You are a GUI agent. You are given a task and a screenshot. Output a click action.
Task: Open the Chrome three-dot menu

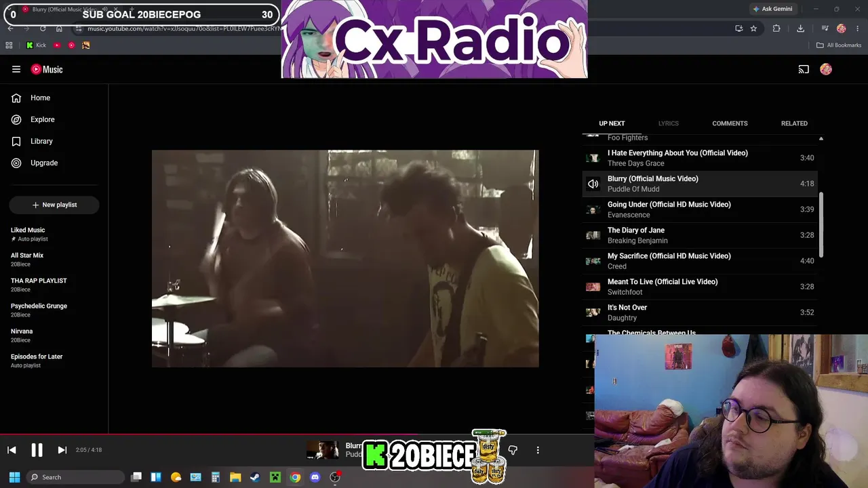click(858, 28)
